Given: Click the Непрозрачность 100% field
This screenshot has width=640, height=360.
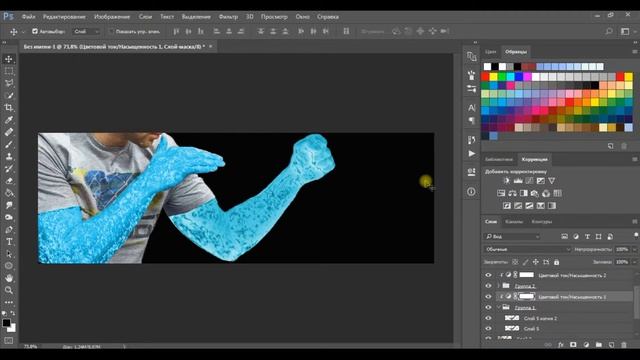Looking at the screenshot, I should point(622,249).
